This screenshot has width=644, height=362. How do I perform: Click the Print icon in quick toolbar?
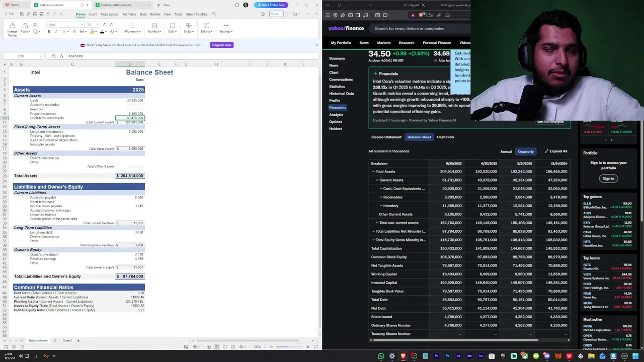pos(35,14)
